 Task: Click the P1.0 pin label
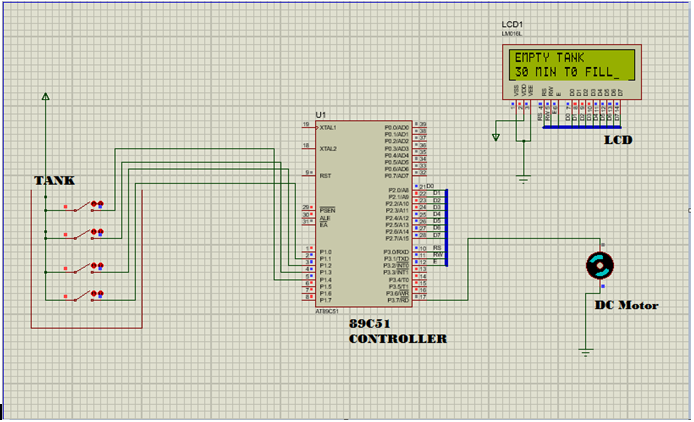coord(325,252)
